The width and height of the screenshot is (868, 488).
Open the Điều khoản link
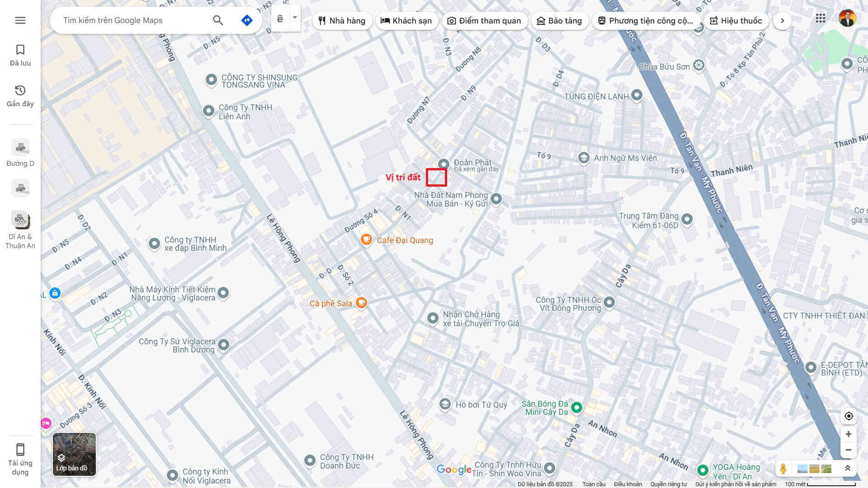tap(628, 484)
